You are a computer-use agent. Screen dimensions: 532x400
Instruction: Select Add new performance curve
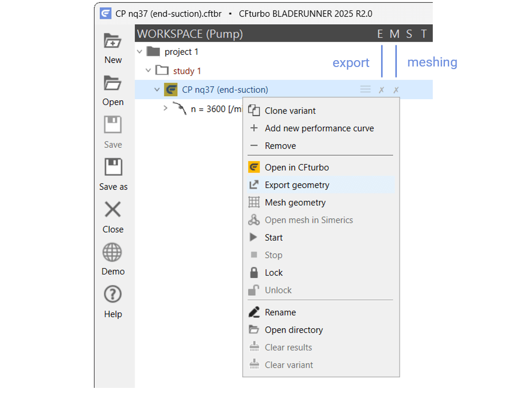pos(321,128)
